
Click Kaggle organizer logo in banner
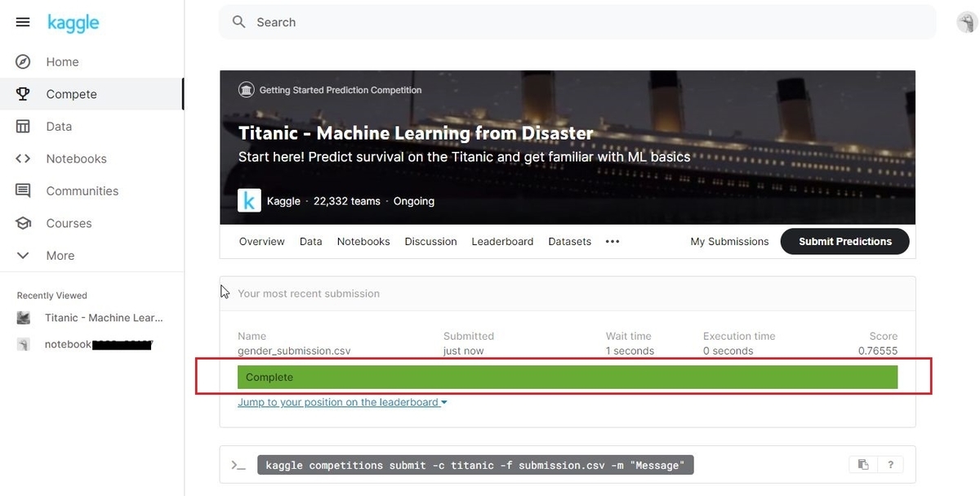click(x=249, y=201)
